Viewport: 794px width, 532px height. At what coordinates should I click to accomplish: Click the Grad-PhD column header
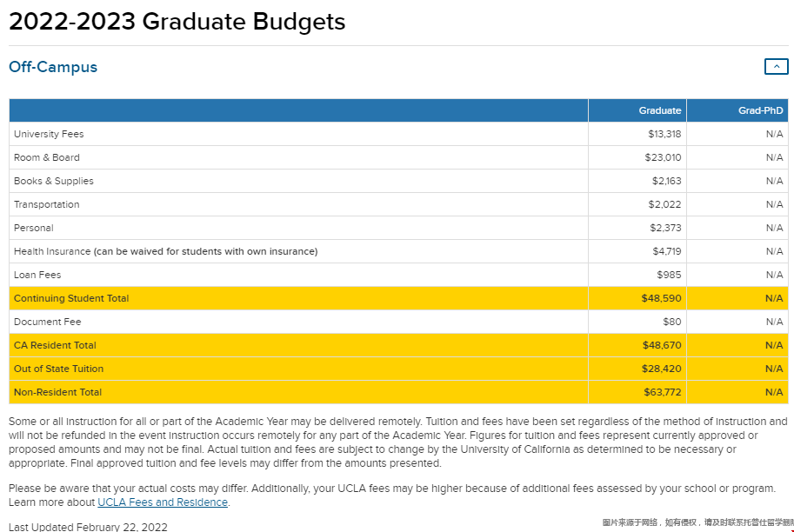(760, 110)
